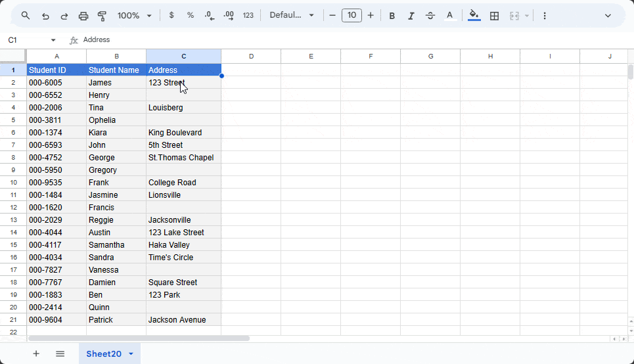Select column D header
Image resolution: width=634 pixels, height=364 pixels.
point(251,57)
